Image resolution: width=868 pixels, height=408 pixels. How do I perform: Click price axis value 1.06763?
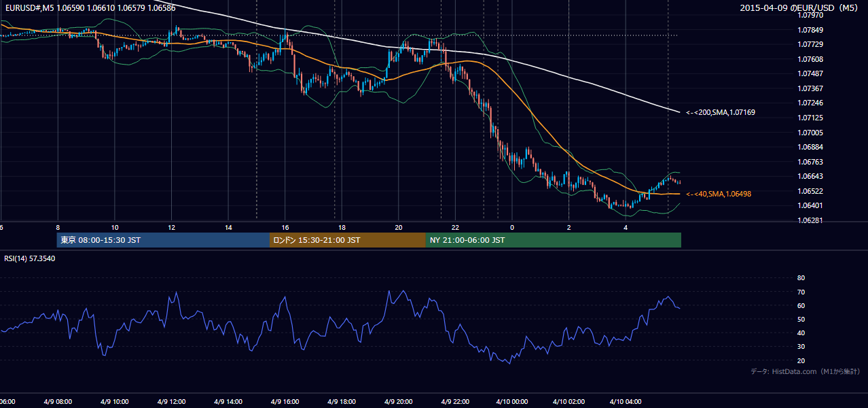click(x=812, y=162)
